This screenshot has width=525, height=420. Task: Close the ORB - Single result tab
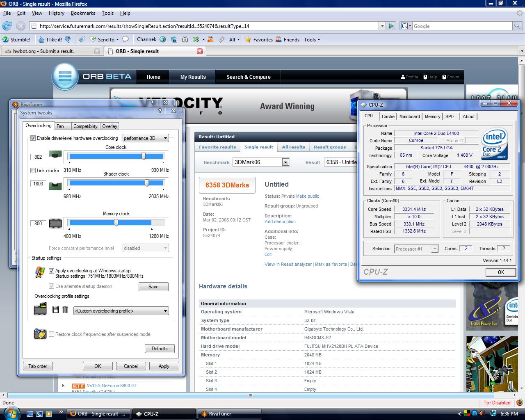(x=200, y=51)
